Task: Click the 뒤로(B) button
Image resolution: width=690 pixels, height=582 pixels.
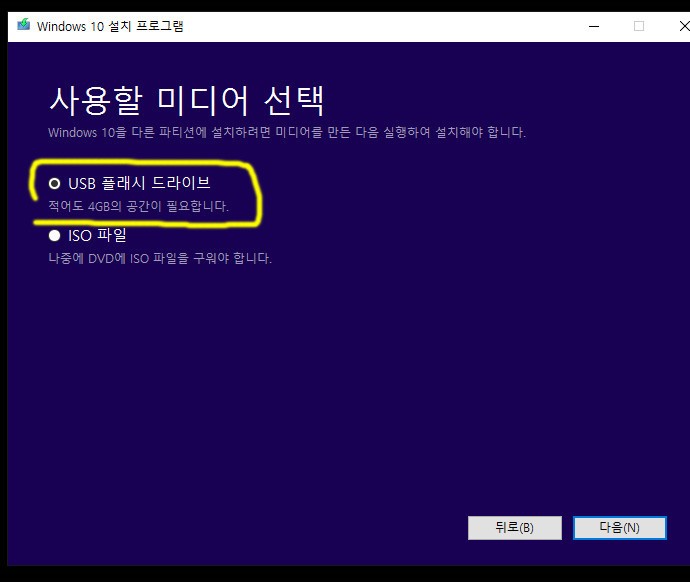Action: (515, 527)
